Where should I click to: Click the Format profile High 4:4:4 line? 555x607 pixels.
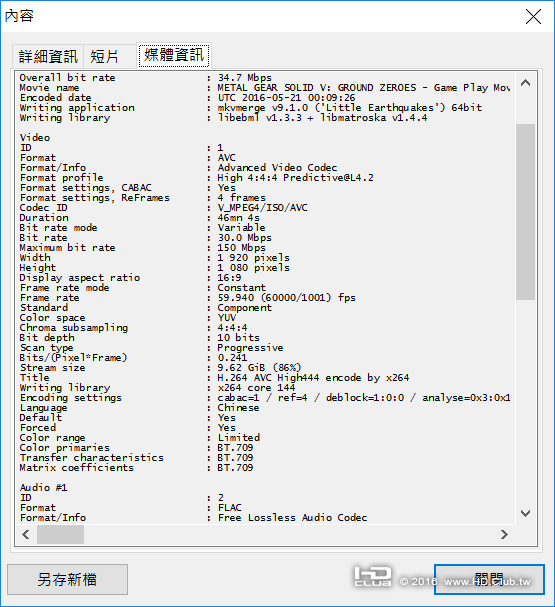[x=197, y=178]
